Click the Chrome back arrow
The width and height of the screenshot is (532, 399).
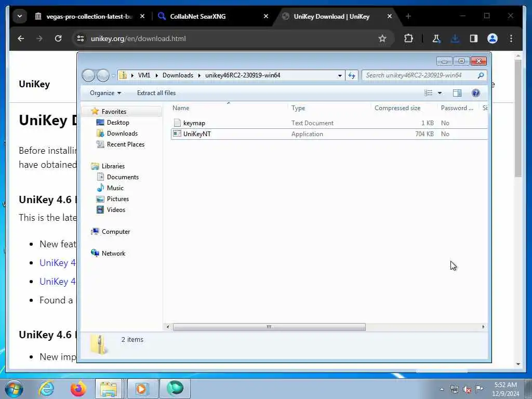pyautogui.click(x=21, y=38)
